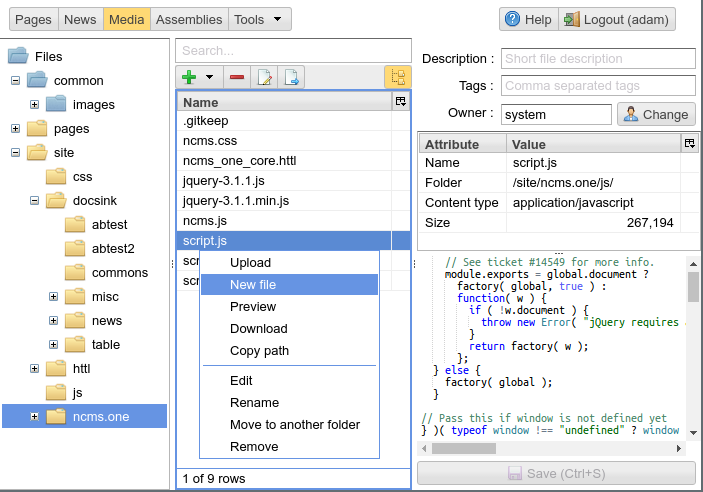This screenshot has height=492, width=703.
Task: Focus the Tags input field
Action: (x=598, y=86)
